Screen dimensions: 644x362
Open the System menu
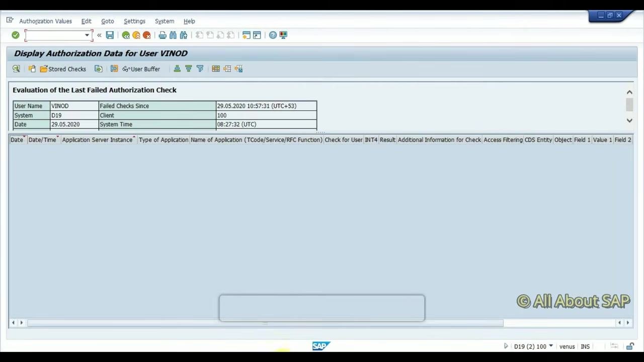pyautogui.click(x=165, y=21)
